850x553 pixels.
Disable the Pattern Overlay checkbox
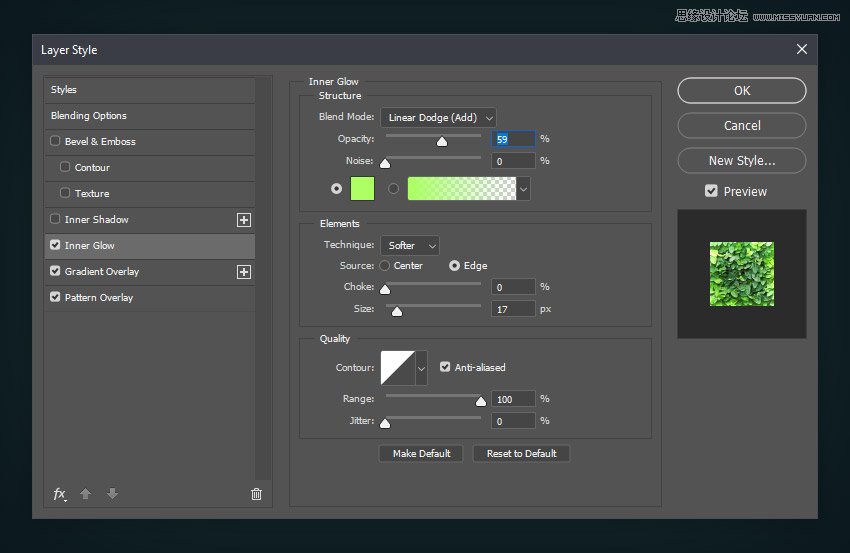click(x=55, y=298)
